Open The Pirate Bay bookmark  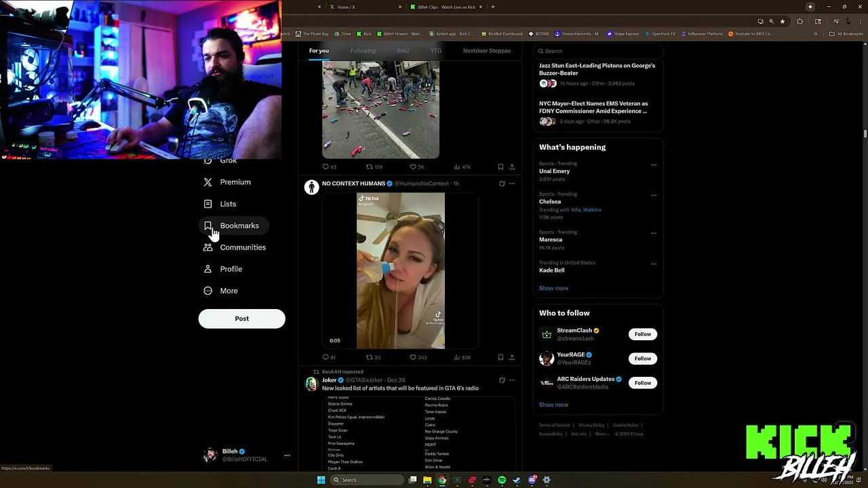pos(312,34)
